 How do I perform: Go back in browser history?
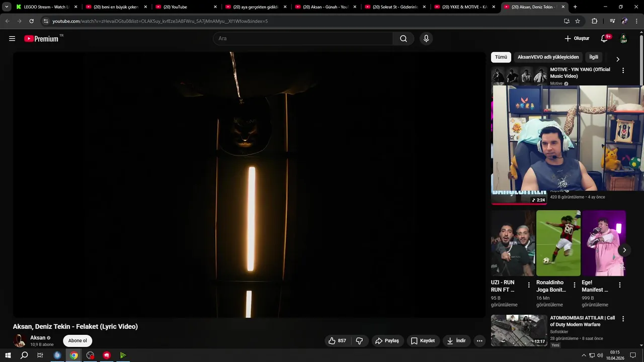(x=7, y=21)
